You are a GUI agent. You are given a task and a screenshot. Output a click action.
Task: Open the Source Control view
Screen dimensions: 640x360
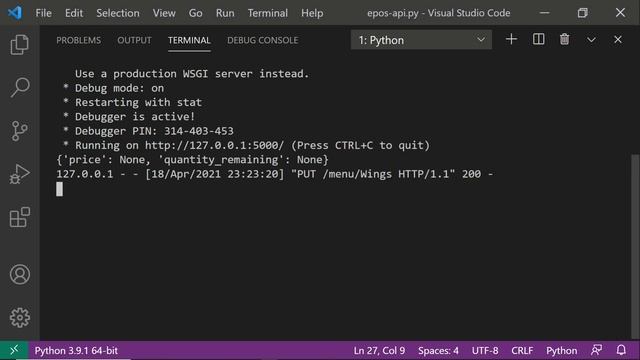(20, 131)
